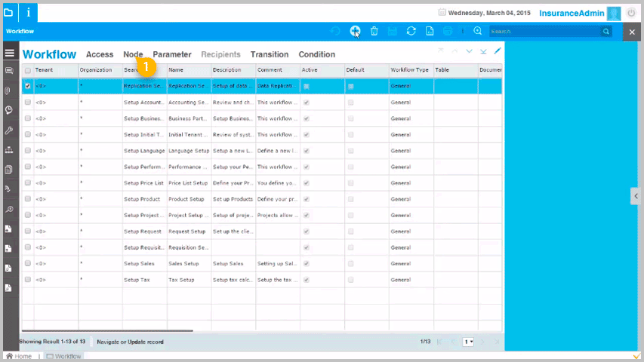The image size is (644, 362).
Task: Click the wrench tool icon in sidebar
Action: click(8, 130)
